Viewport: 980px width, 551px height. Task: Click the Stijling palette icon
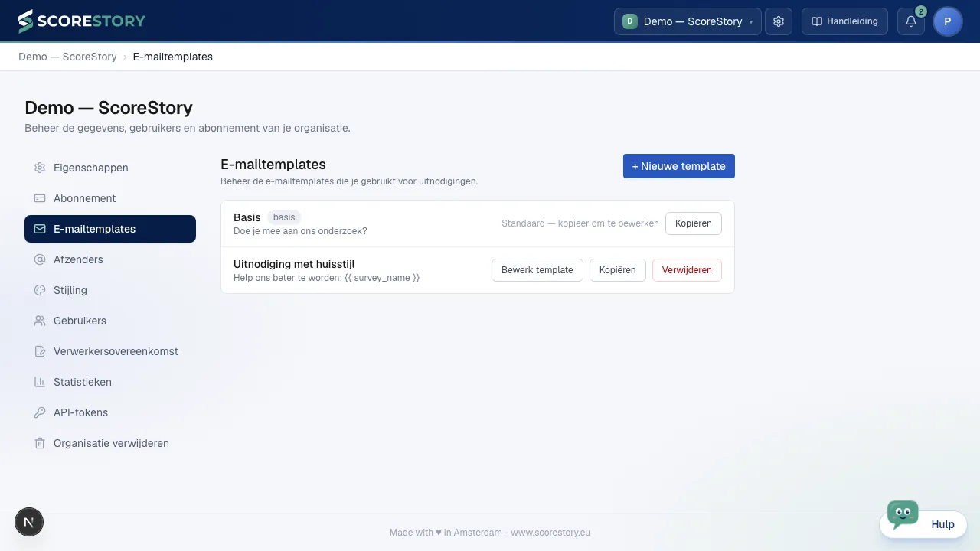[40, 290]
